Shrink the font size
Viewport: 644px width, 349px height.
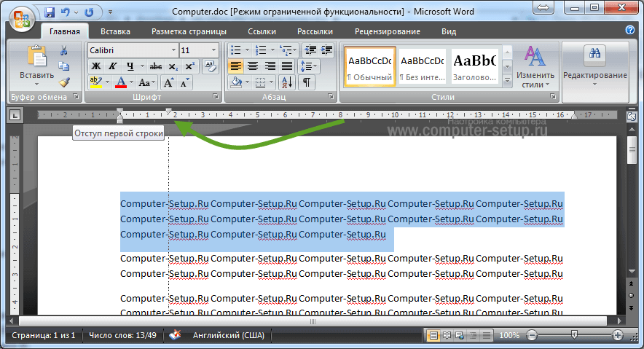point(184,83)
